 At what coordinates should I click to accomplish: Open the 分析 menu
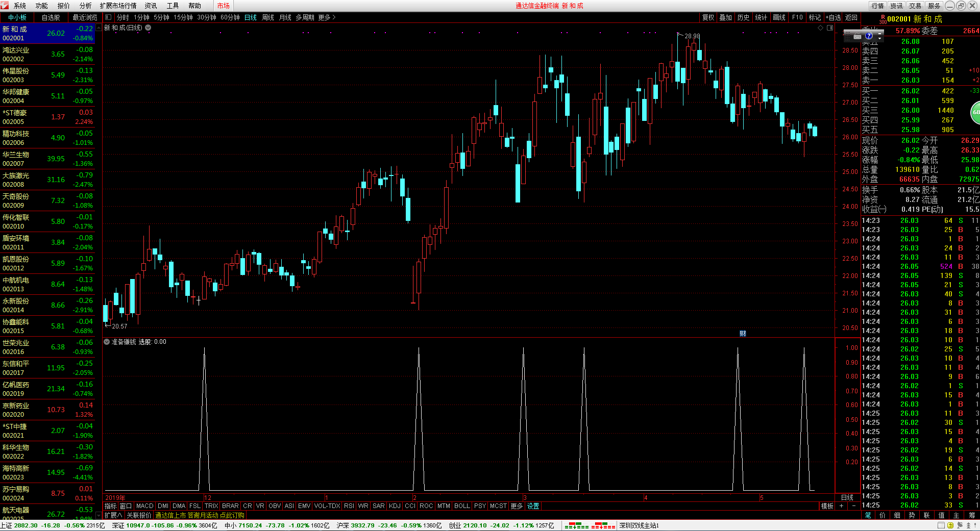(x=85, y=6)
